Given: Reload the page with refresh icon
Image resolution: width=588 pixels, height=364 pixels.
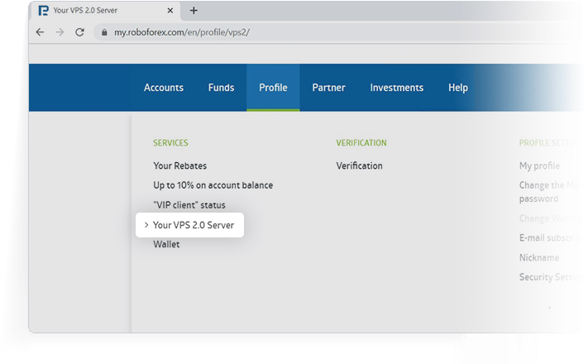Looking at the screenshot, I should tap(79, 32).
